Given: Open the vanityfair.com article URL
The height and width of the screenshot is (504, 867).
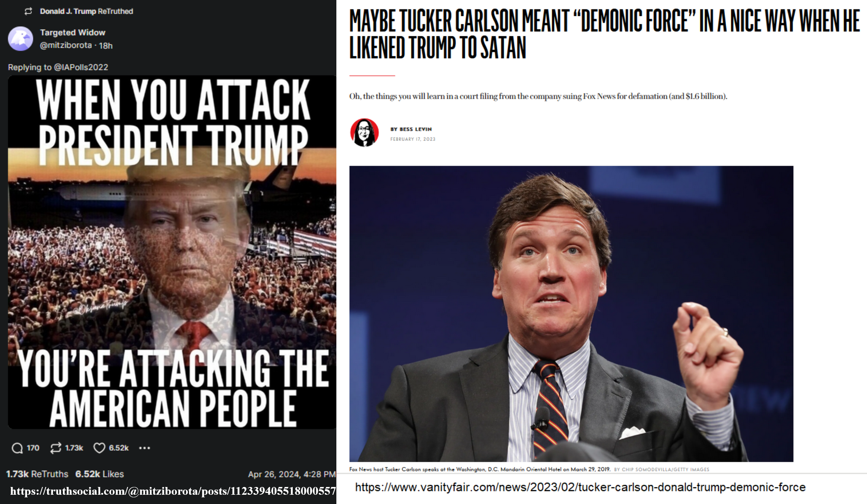Looking at the screenshot, I should (x=580, y=487).
